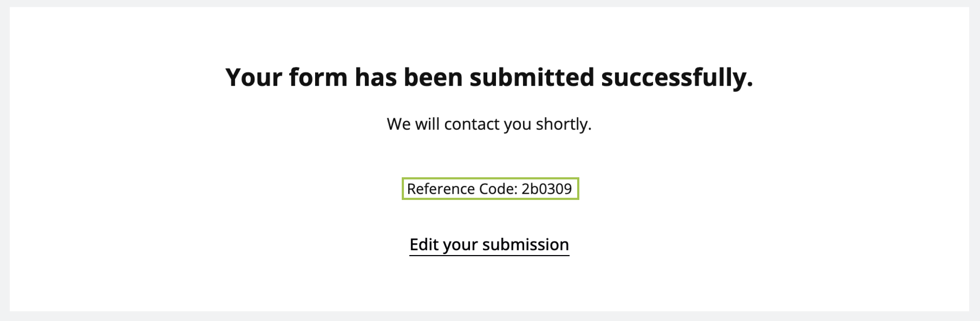The height and width of the screenshot is (321, 980).
Task: Click the form submitted successfully heading
Action: (489, 77)
